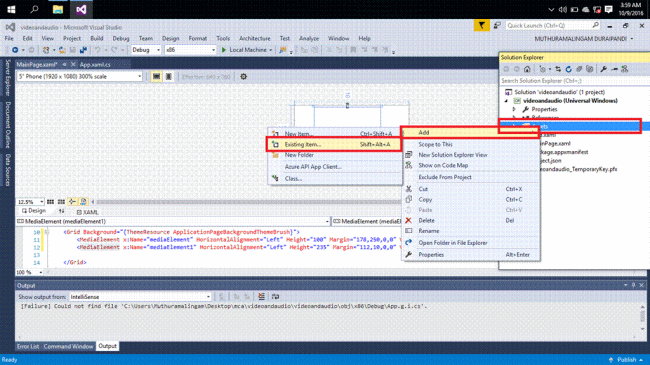Click the Windows Start button

(x=11, y=9)
